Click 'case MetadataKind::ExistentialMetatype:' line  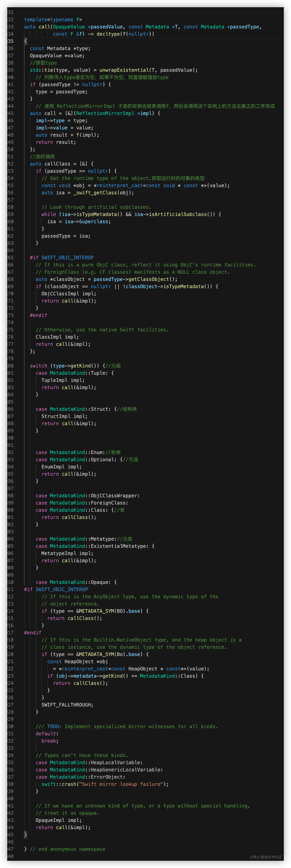[x=95, y=546]
